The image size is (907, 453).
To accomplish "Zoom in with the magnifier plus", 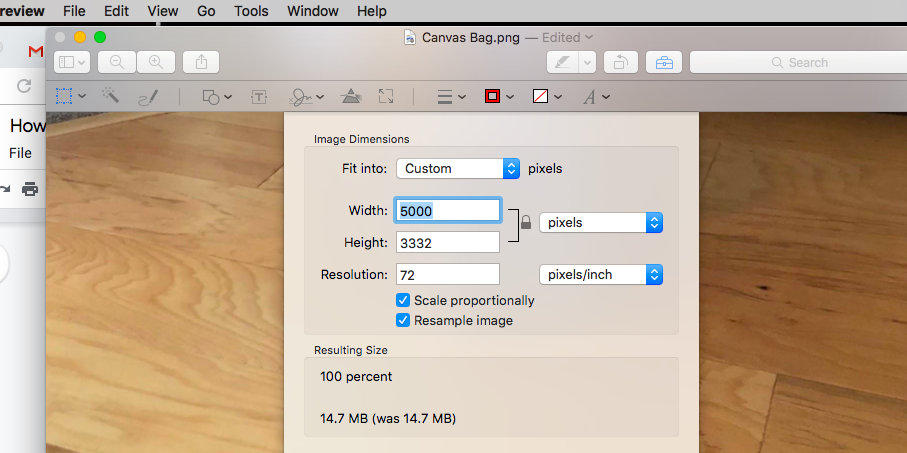I will [156, 62].
